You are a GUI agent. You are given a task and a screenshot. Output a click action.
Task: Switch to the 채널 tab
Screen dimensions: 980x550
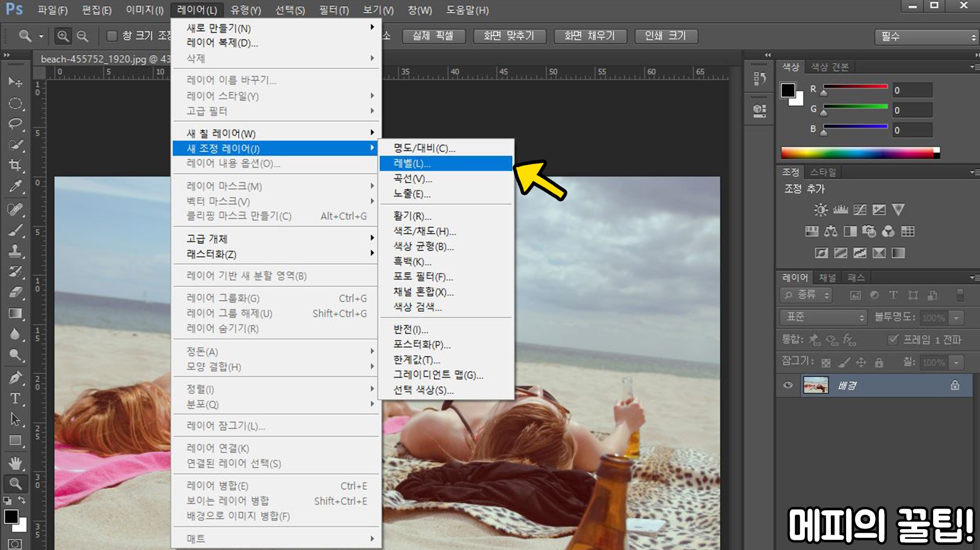point(827,278)
